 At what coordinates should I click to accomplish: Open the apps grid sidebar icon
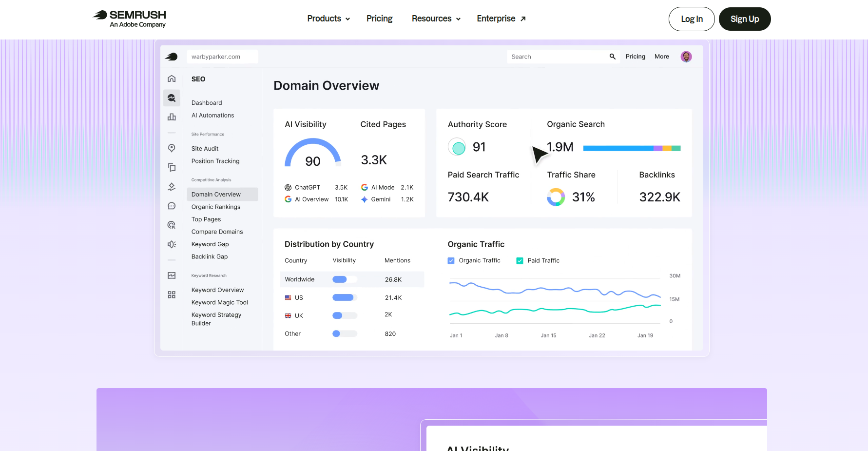click(172, 294)
